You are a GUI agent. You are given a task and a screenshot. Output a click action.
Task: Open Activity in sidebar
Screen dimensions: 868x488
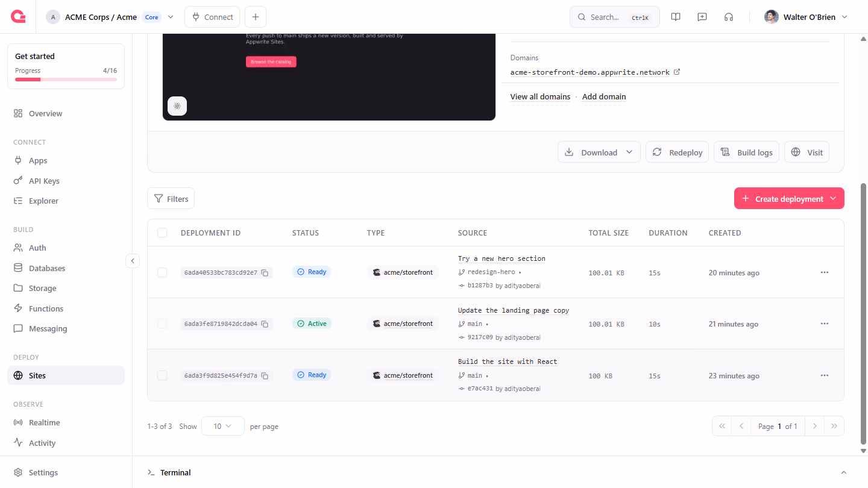pyautogui.click(x=66, y=443)
